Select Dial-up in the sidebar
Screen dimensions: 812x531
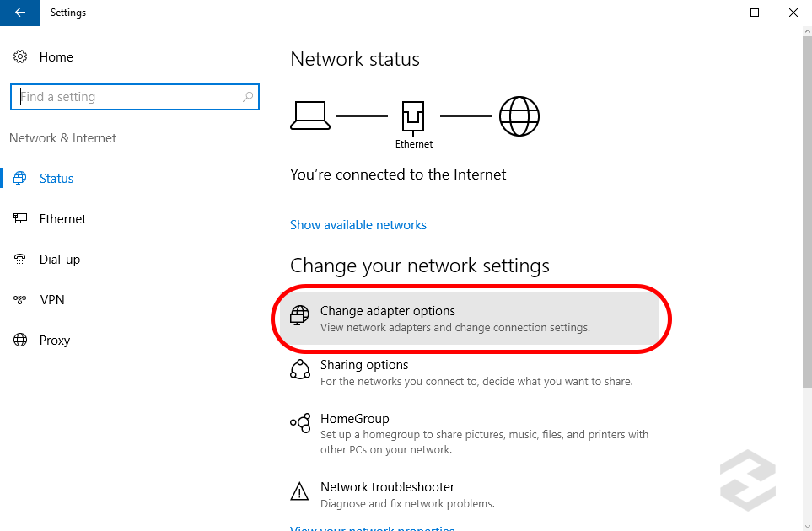tap(60, 260)
